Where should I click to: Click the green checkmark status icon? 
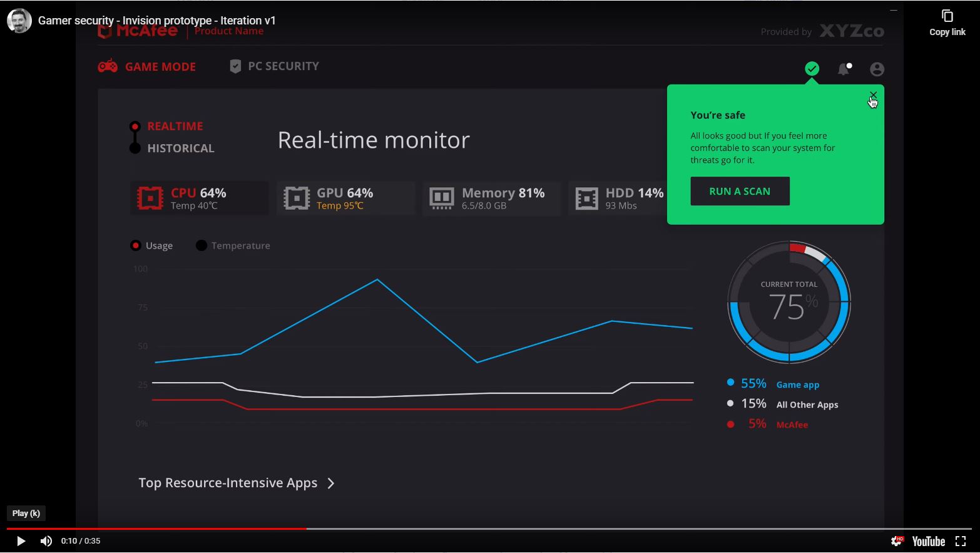[x=812, y=69]
